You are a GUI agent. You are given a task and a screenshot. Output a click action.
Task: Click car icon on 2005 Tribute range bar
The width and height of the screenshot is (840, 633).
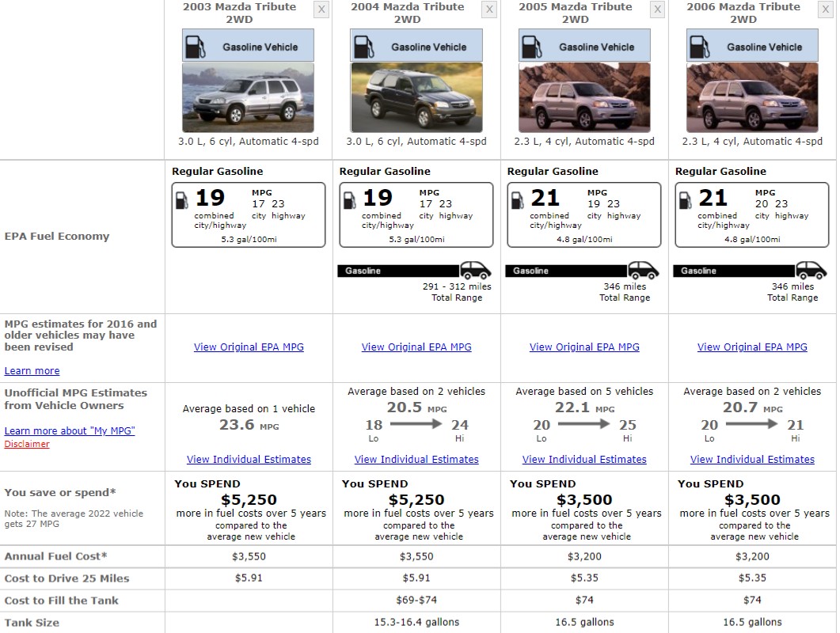pyautogui.click(x=644, y=270)
